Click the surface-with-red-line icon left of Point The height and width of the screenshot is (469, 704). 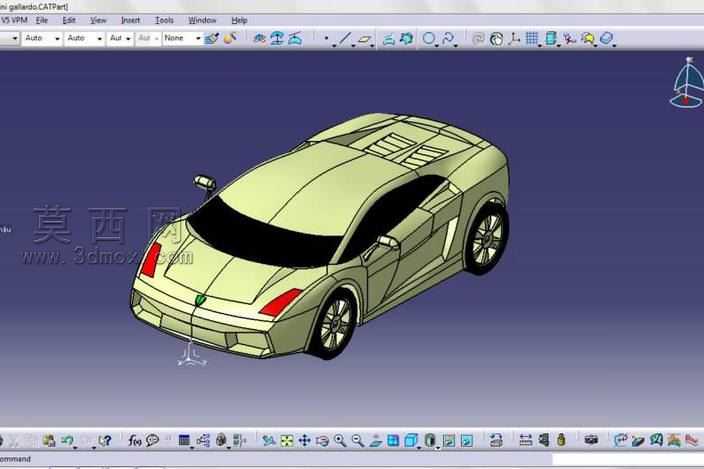pyautogui.click(x=295, y=39)
